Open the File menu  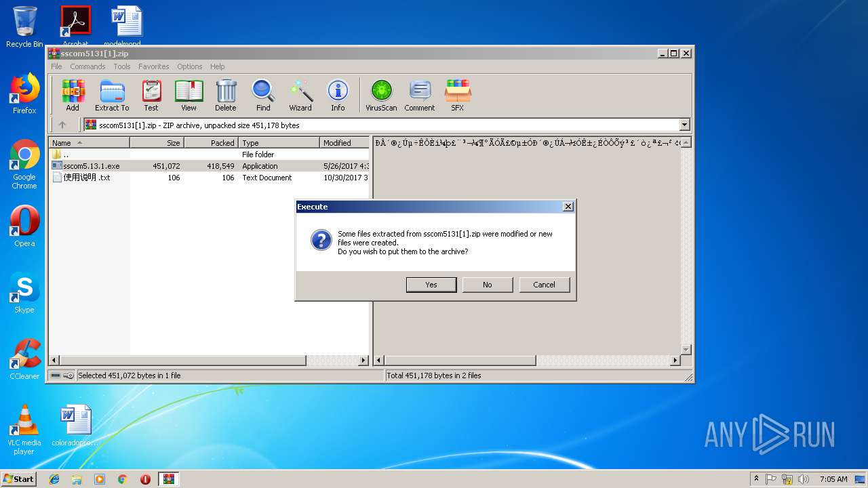pos(56,66)
